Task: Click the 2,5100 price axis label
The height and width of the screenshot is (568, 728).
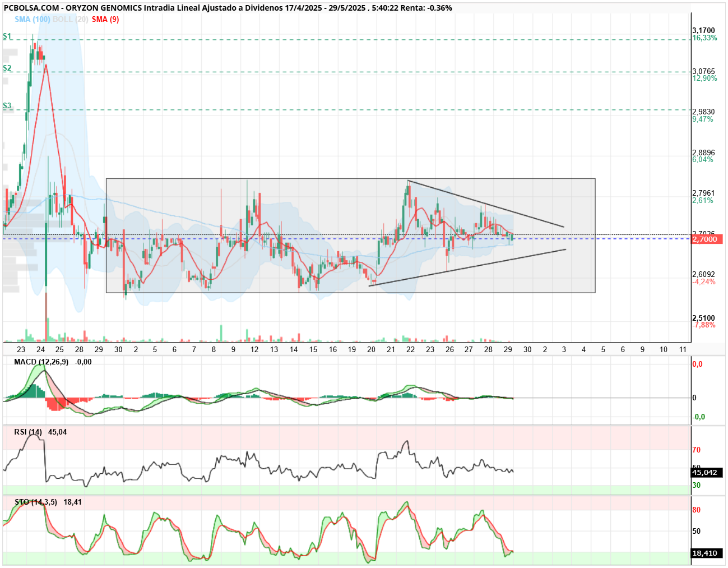Action: tap(704, 318)
